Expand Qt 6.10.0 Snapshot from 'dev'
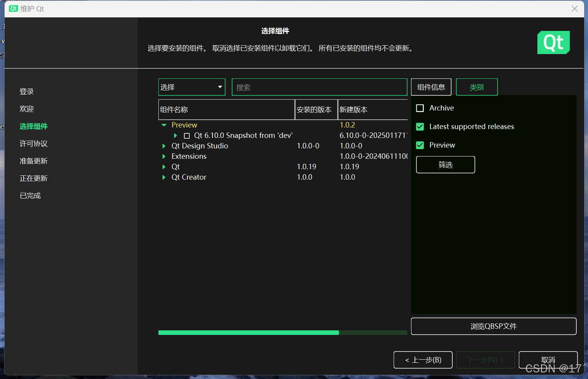 pos(175,136)
